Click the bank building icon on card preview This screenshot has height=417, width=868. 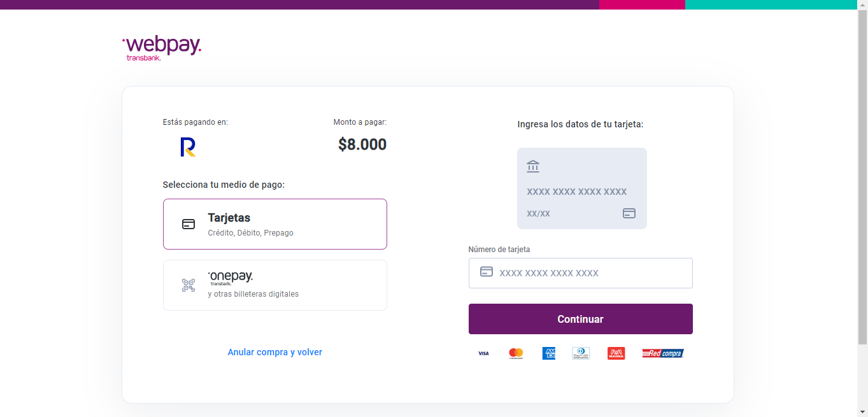point(533,167)
